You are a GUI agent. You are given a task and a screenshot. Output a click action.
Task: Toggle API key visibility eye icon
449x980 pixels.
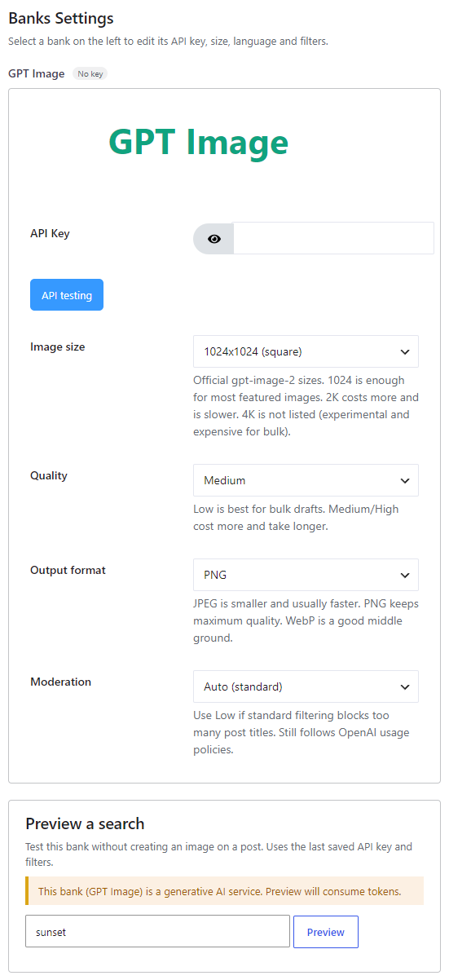[x=213, y=239]
